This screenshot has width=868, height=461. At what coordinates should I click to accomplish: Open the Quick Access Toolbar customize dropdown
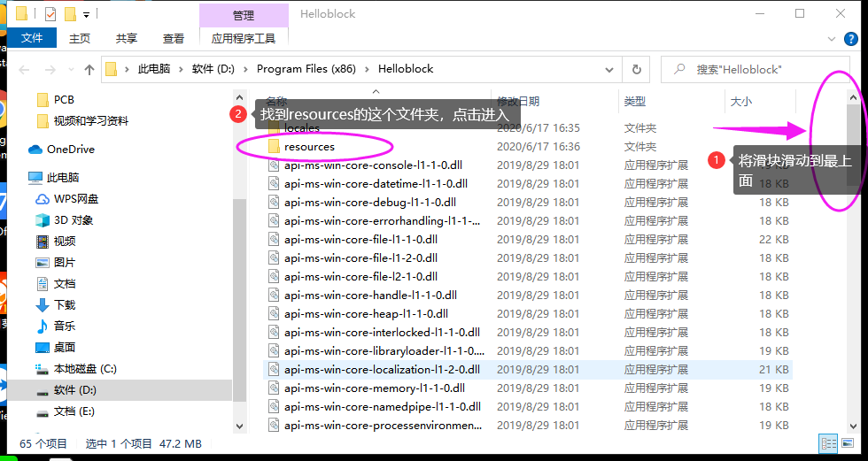(x=86, y=14)
